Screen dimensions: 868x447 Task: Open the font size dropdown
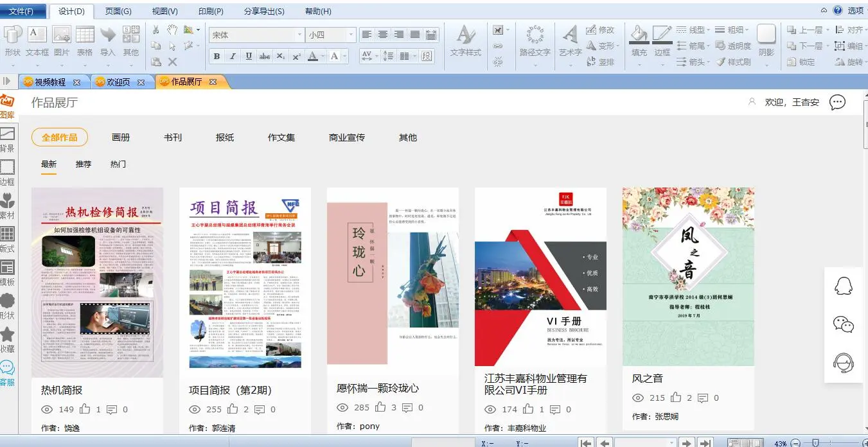[x=351, y=35]
